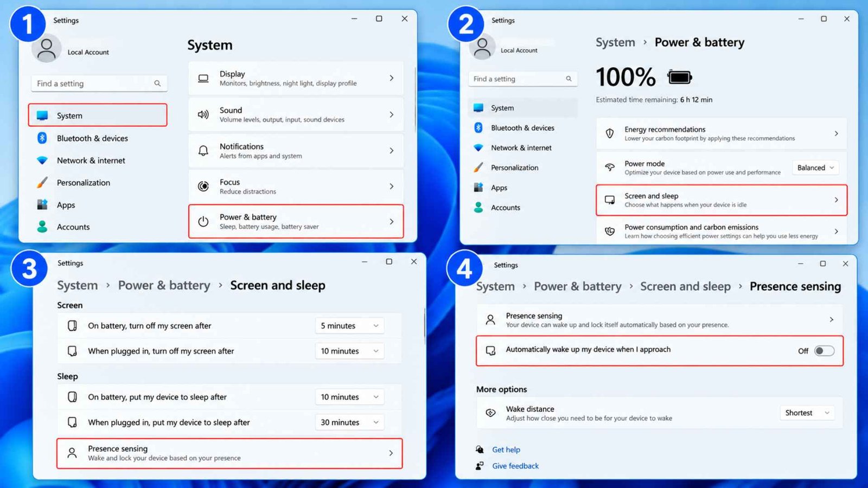868x488 pixels.
Task: Open the Power & battery row in window 1
Action: [296, 221]
